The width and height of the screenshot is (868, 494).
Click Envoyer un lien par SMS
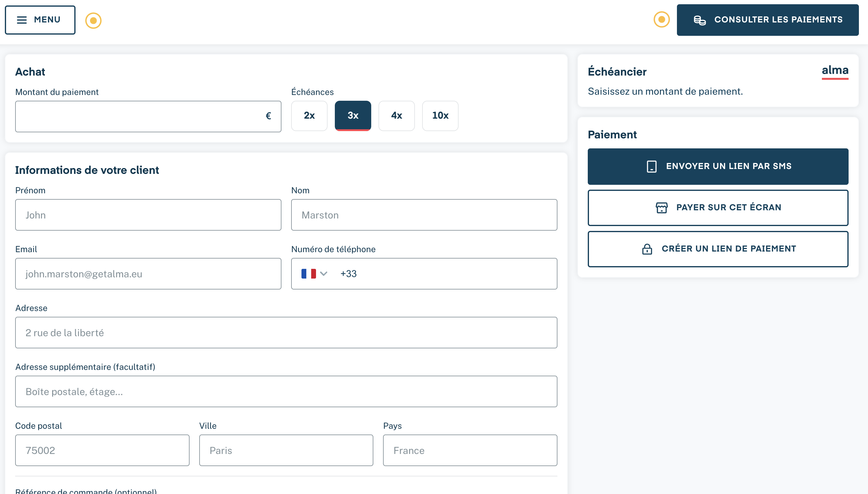point(718,166)
